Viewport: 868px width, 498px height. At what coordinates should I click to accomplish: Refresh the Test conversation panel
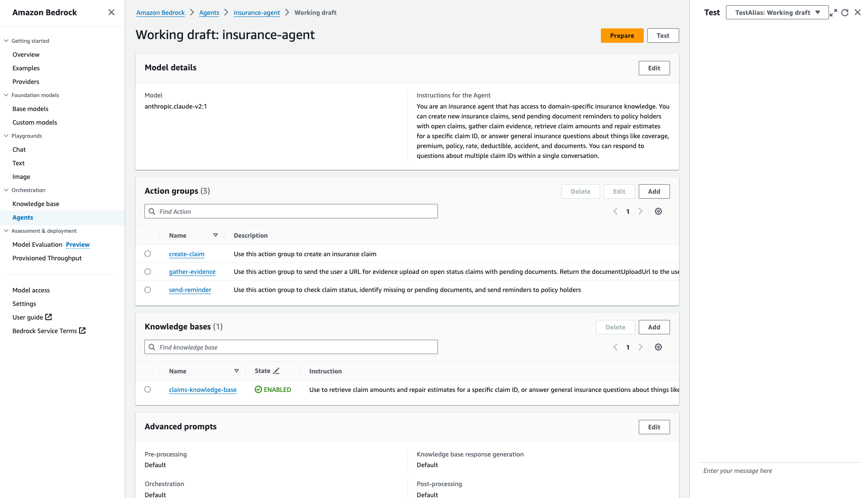click(845, 12)
